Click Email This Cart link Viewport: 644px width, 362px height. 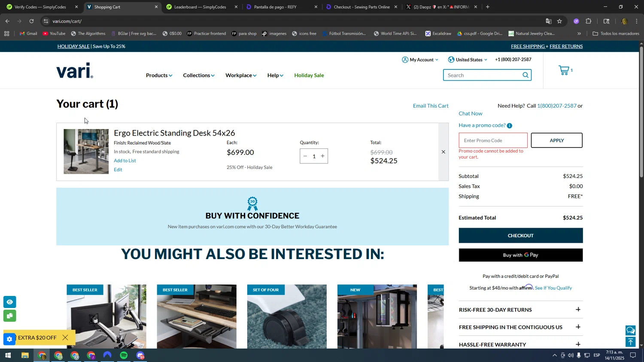(x=431, y=106)
